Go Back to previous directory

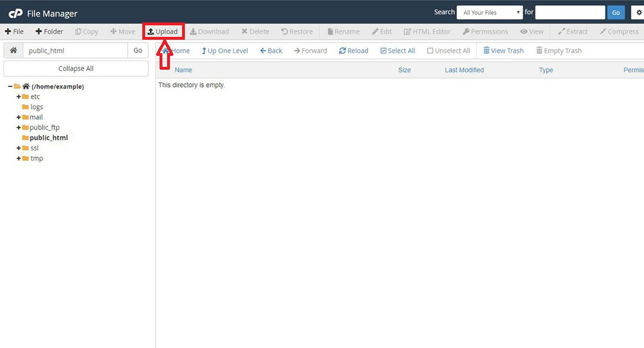click(271, 51)
